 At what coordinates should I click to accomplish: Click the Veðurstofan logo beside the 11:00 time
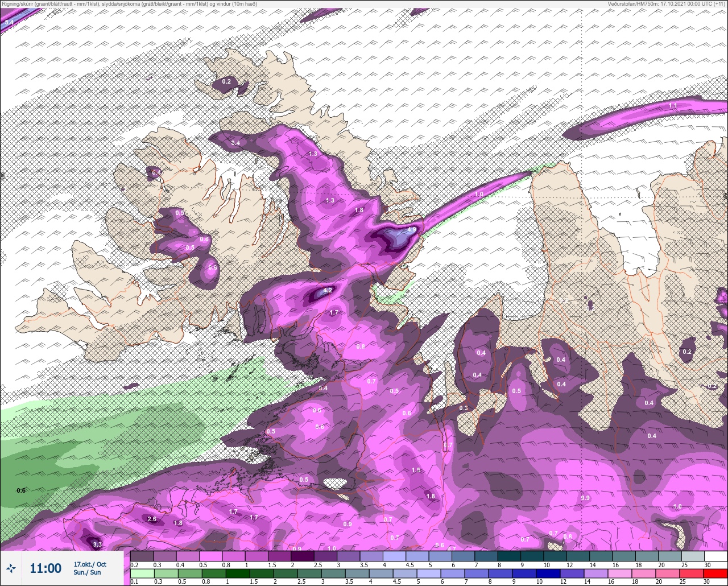click(11, 568)
